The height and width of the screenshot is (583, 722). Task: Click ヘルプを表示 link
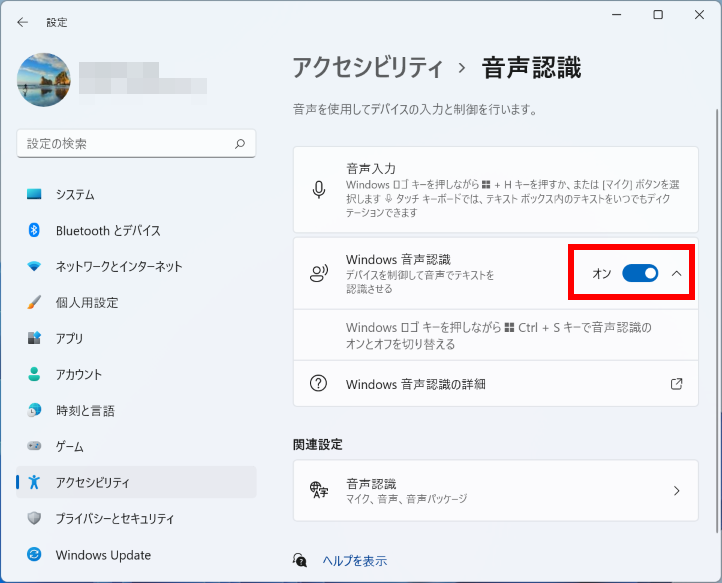(355, 560)
